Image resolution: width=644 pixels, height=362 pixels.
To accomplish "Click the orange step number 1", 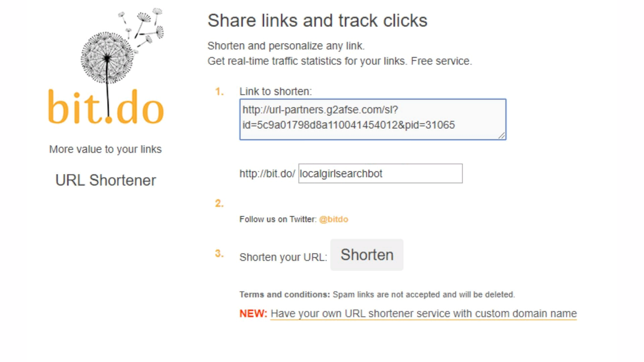I will coord(219,92).
